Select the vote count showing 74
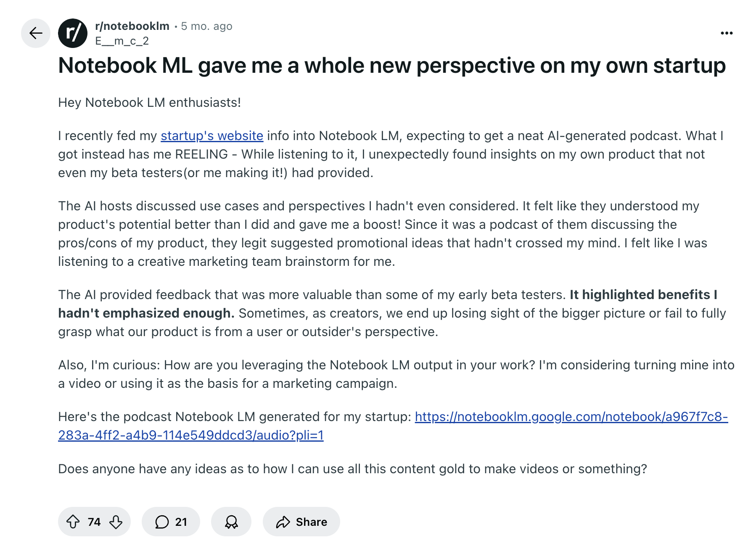756x546 pixels. click(94, 522)
